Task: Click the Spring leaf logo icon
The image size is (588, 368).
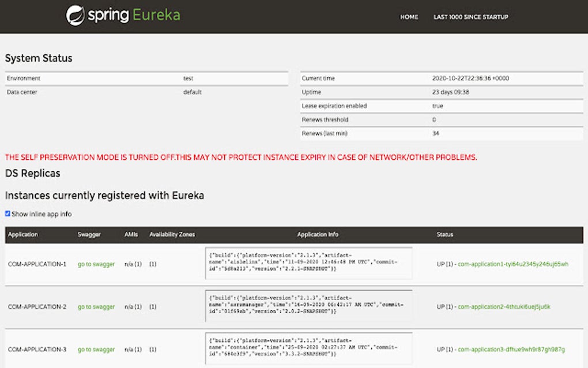Action: (x=76, y=16)
